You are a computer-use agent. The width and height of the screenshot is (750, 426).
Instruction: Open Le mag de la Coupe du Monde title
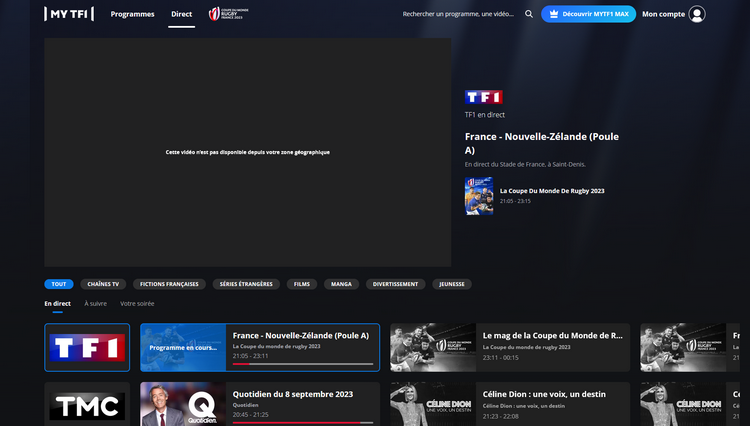[552, 336]
